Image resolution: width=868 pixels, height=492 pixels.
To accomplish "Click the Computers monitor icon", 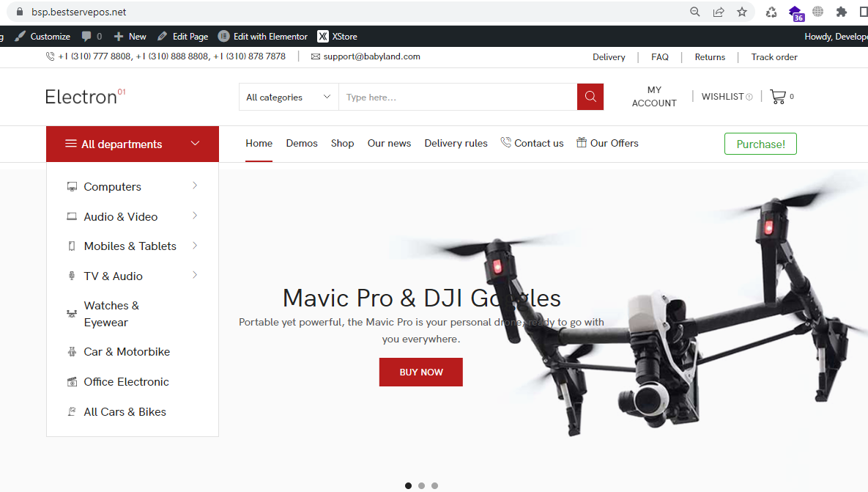I will click(x=72, y=187).
